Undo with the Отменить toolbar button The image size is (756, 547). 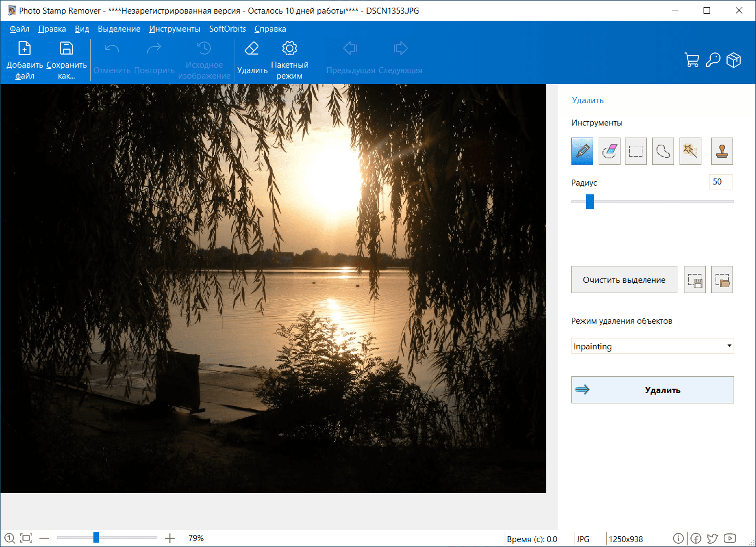click(112, 59)
